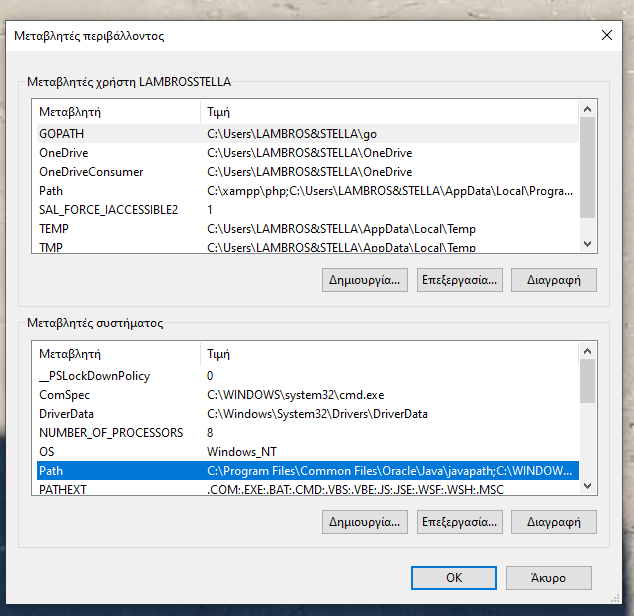Click Διαγραφή under user variables
The height and width of the screenshot is (616, 634).
point(553,279)
